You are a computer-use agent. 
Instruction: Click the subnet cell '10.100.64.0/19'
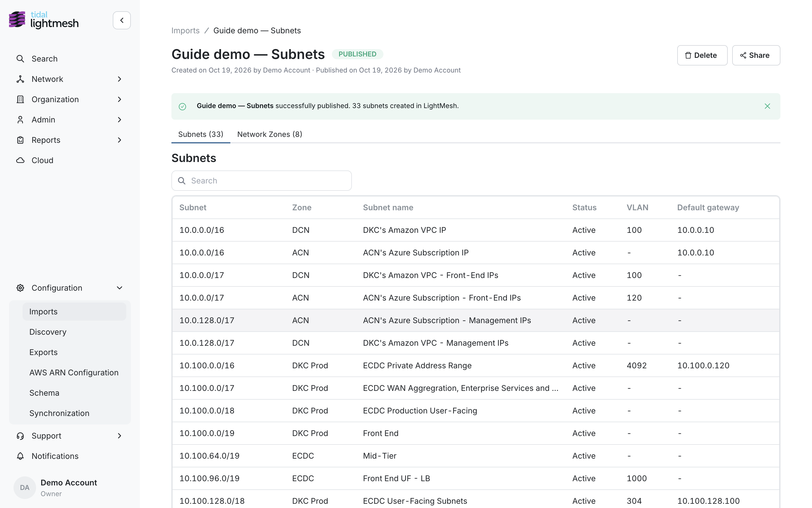pyautogui.click(x=209, y=456)
